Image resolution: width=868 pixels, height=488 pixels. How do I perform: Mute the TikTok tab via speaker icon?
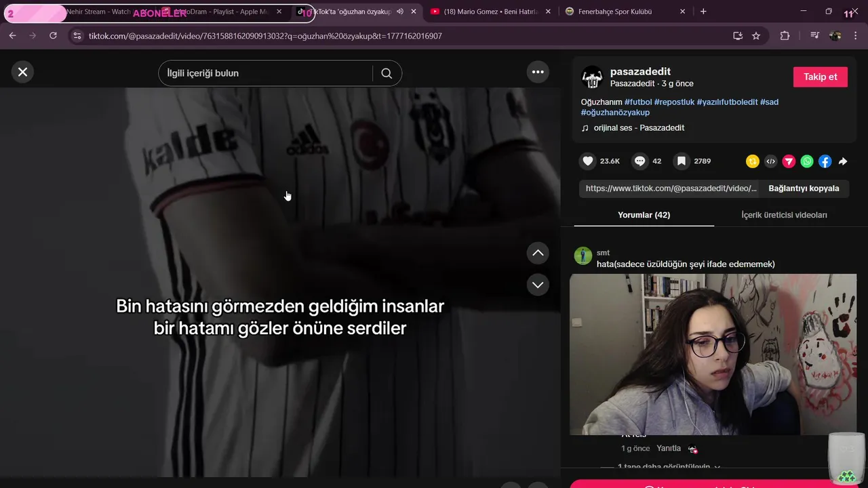[400, 12]
